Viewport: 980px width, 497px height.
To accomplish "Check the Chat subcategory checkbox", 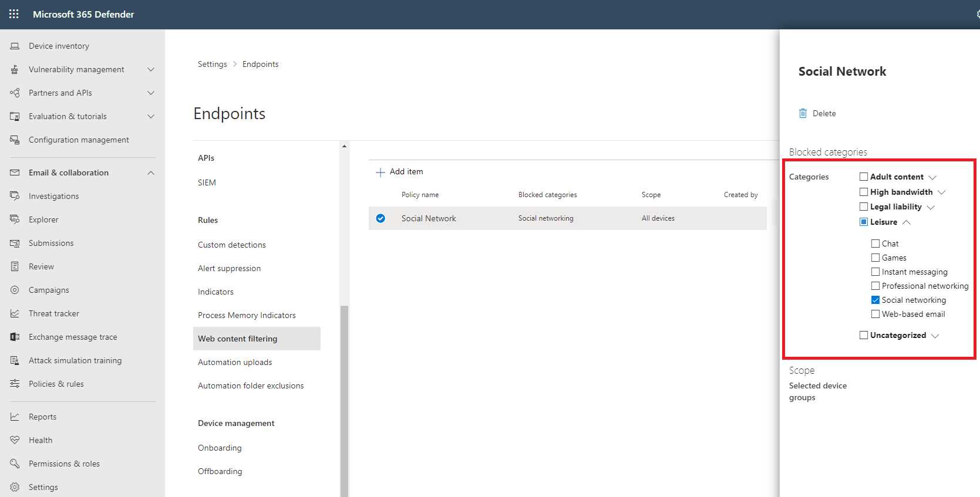I will pos(875,244).
